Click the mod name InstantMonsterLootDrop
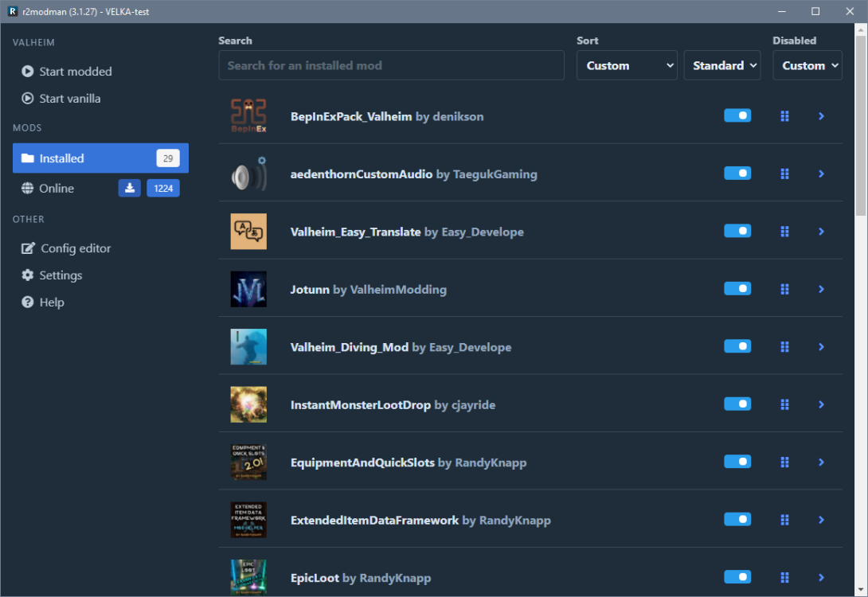The width and height of the screenshot is (868, 597). coord(361,405)
